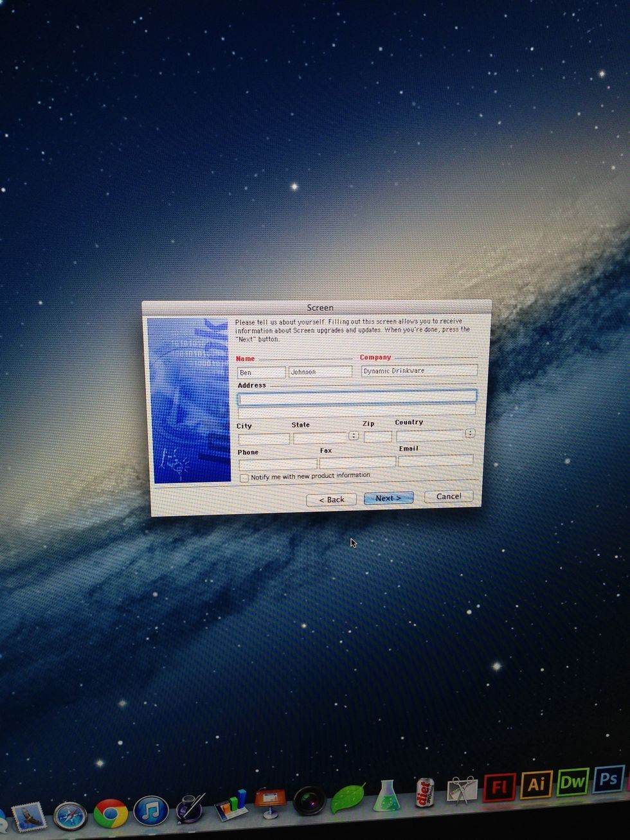
Task: Click the first Address line field
Action: [357, 398]
